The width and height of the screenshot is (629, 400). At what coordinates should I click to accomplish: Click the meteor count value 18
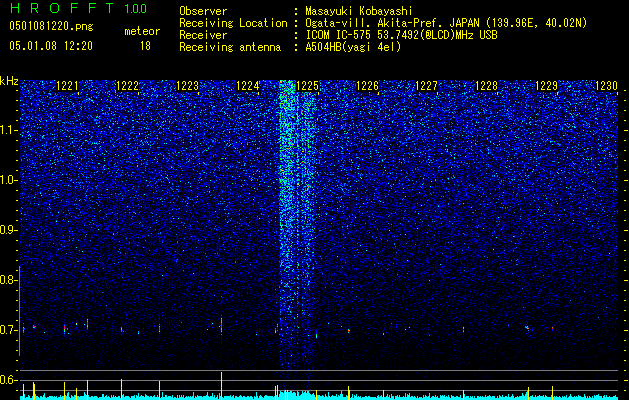(x=145, y=46)
